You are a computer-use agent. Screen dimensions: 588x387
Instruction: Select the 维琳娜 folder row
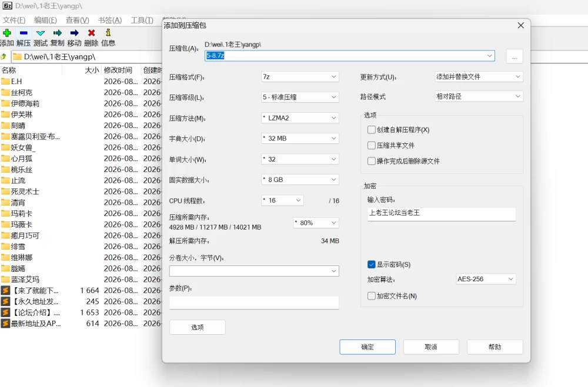pos(81,257)
